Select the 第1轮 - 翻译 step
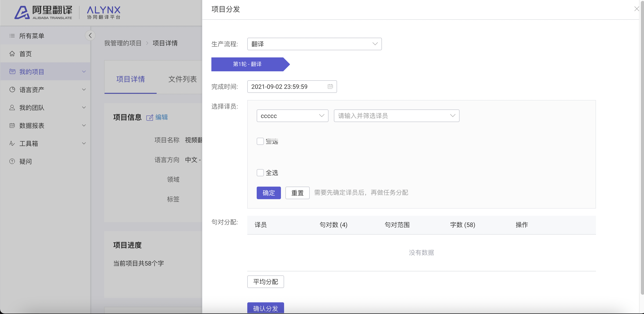This screenshot has width=644, height=314. pyautogui.click(x=250, y=64)
